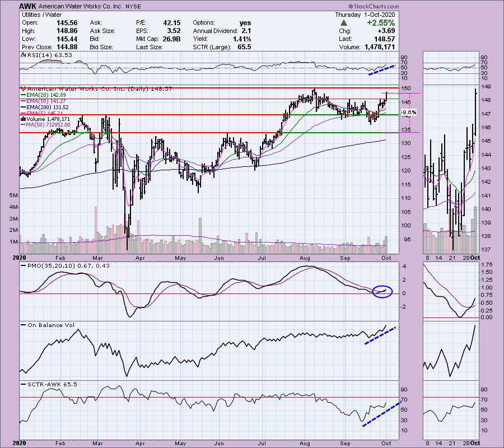The height and width of the screenshot is (448, 504).
Task: Click the -9.6% stop-level annotation label
Action: coord(409,113)
